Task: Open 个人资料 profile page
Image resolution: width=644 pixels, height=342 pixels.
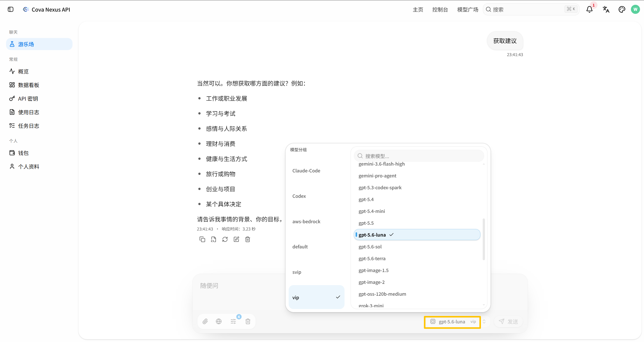Action: coord(39,167)
